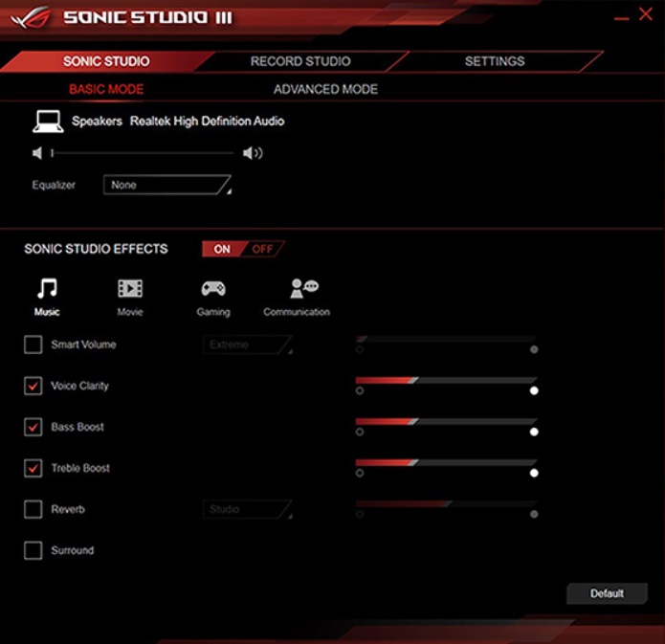Click the master volume slider track
Image resolution: width=665 pixels, height=644 pixels.
[142, 153]
